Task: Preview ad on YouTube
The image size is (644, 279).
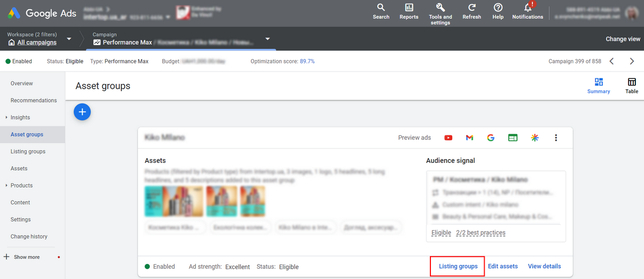Action: tap(448, 138)
